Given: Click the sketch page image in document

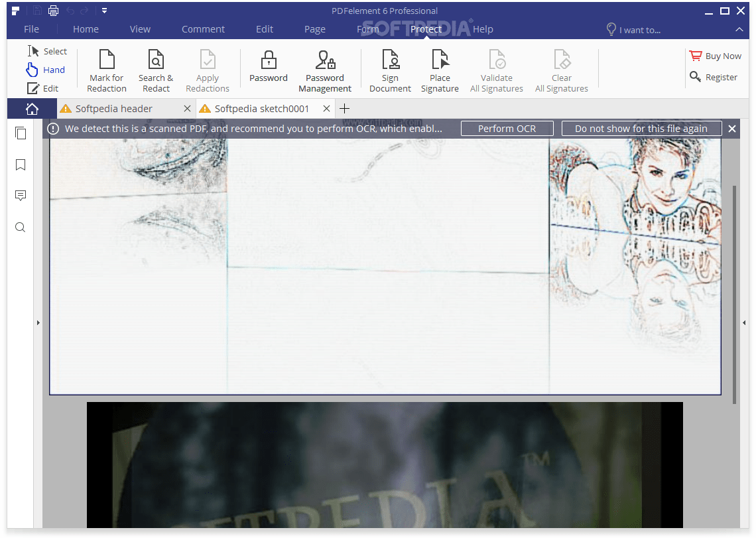Looking at the screenshot, I should pos(385,266).
